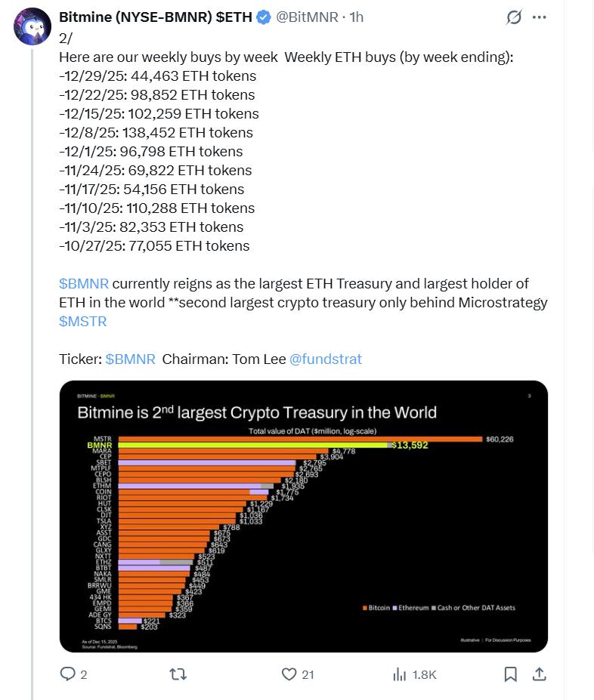Like the post with heart icon
Viewport: 594px width, 700px height.
point(289,674)
